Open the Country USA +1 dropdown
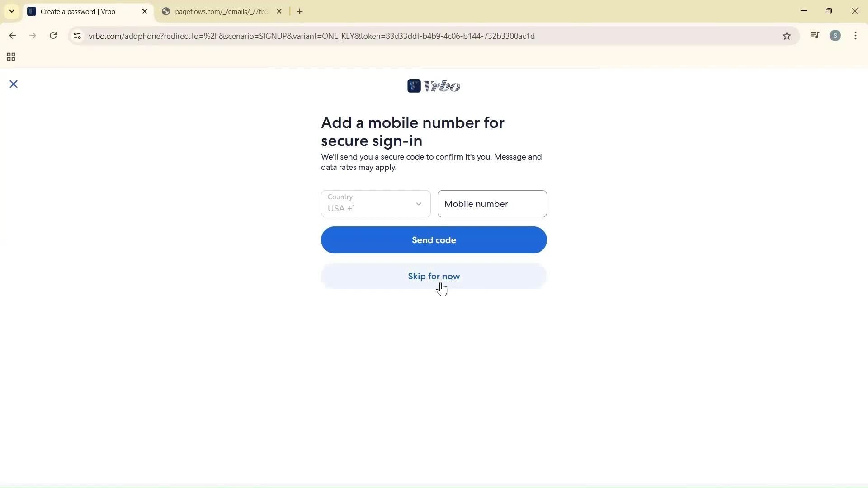Viewport: 868px width, 488px height. click(x=375, y=204)
